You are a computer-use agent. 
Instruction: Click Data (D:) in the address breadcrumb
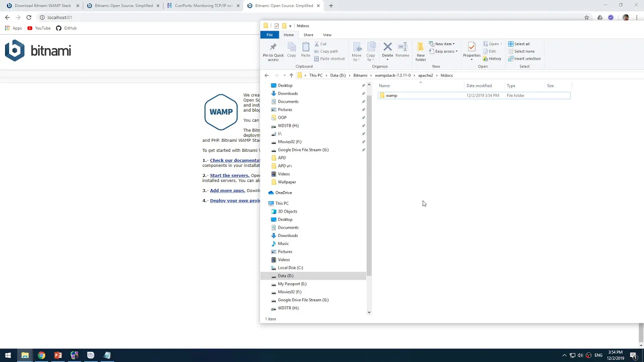tap(338, 75)
